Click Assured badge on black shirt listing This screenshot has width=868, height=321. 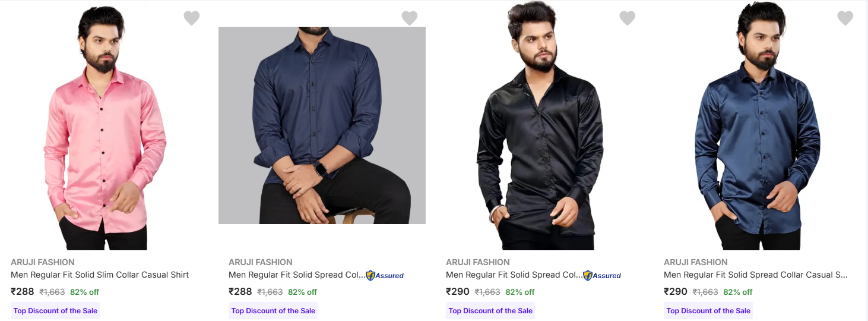(602, 275)
